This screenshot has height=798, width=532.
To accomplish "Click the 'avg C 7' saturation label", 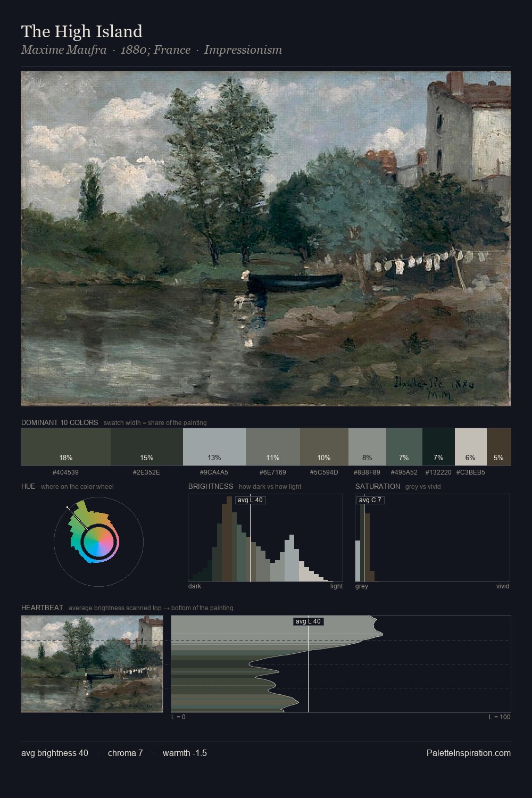I will point(370,500).
